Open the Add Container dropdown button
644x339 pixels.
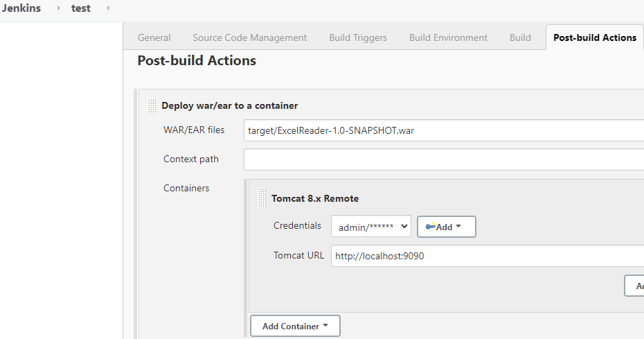(295, 326)
